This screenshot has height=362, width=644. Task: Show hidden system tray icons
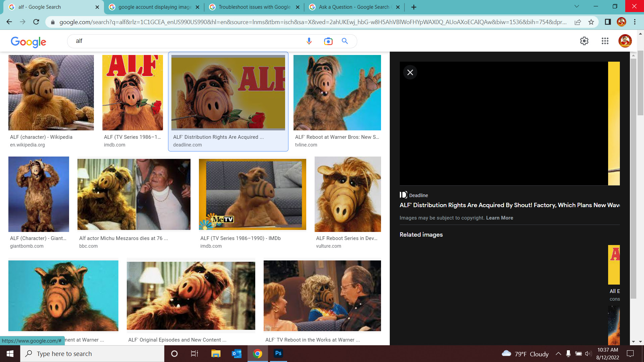click(x=558, y=354)
